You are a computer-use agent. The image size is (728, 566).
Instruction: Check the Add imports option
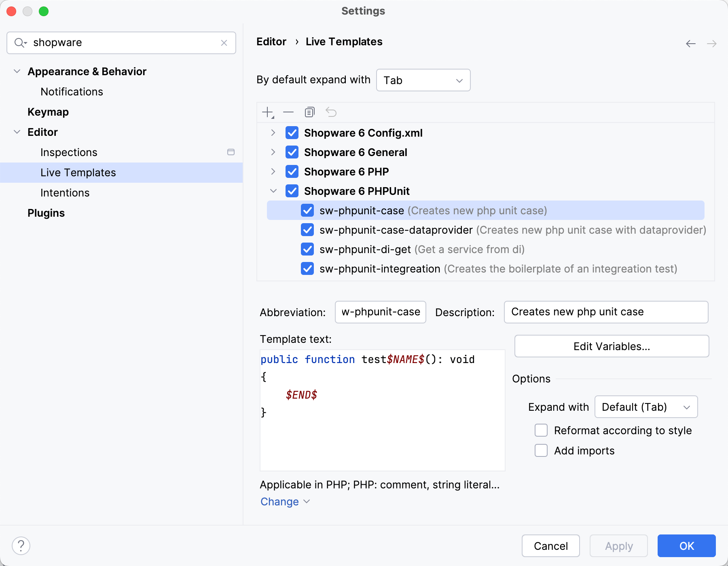(x=541, y=450)
